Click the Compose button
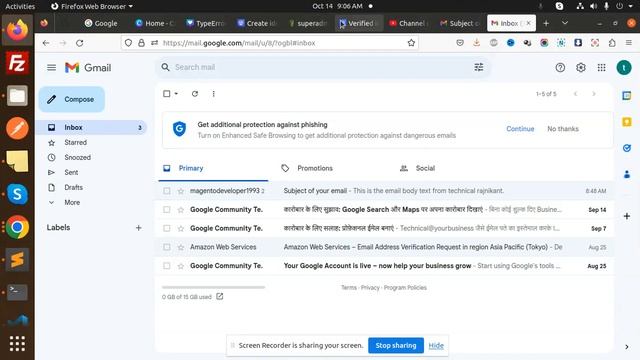Screen dimensions: 640x360 (x=72, y=99)
